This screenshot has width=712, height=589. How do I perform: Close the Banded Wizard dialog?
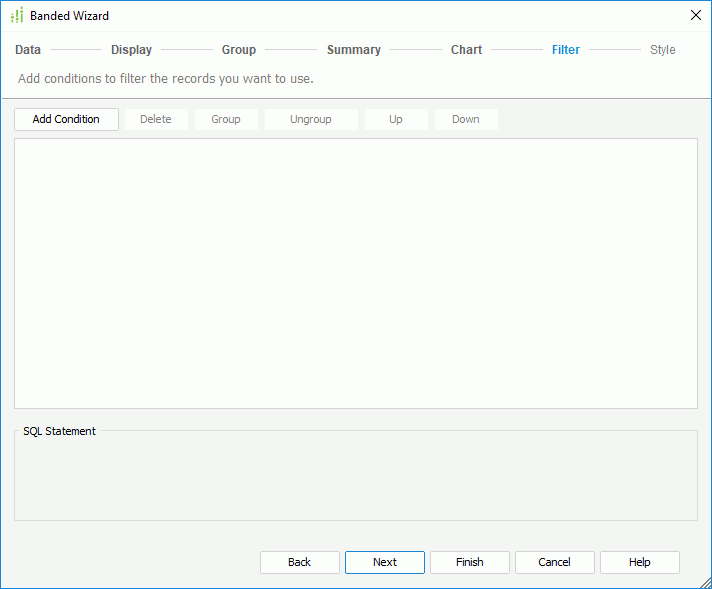click(x=696, y=15)
